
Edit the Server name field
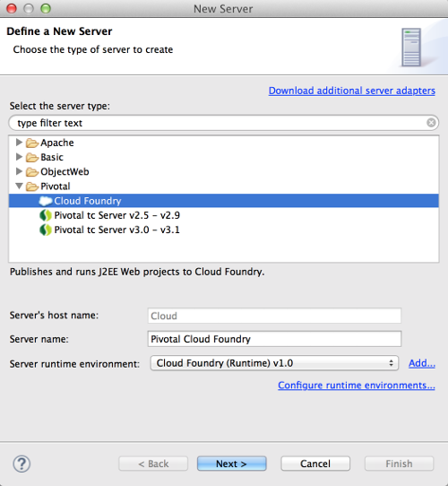point(274,339)
